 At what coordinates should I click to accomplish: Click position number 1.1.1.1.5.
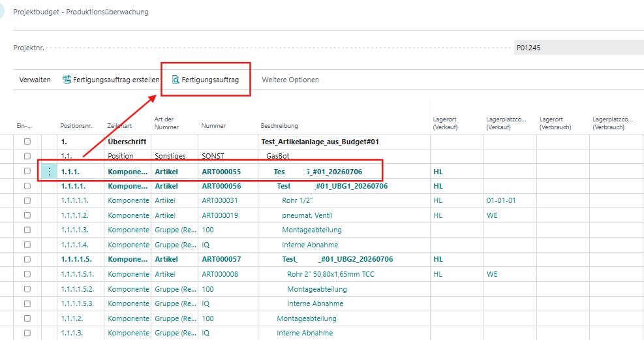(x=76, y=259)
